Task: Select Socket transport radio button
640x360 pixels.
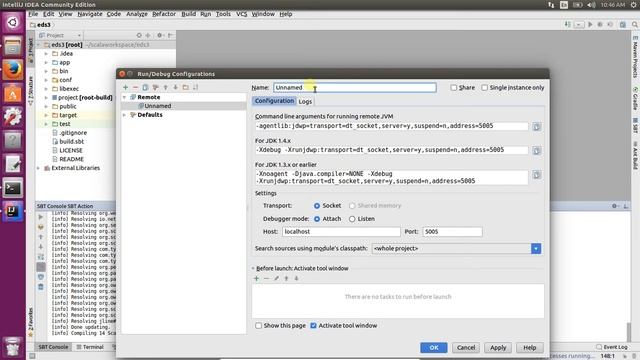Action: point(317,206)
